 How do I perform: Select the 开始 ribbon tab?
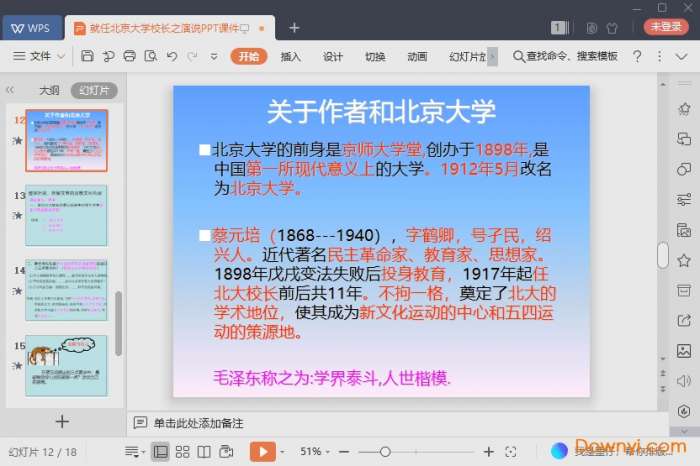pos(249,56)
